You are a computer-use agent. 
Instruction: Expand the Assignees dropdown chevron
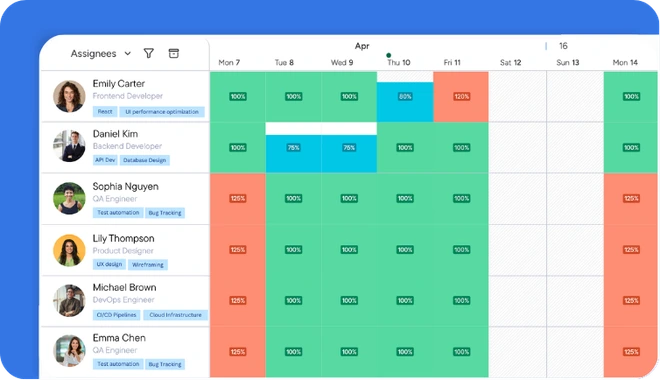pyautogui.click(x=128, y=53)
